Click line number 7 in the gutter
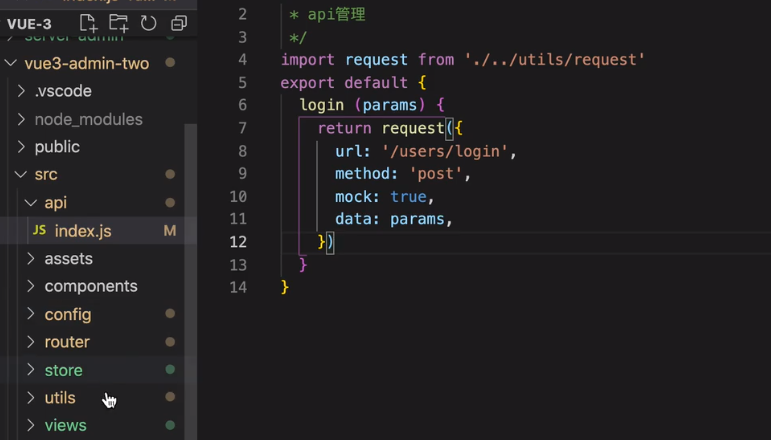Screen dimensions: 771x440 coord(242,128)
